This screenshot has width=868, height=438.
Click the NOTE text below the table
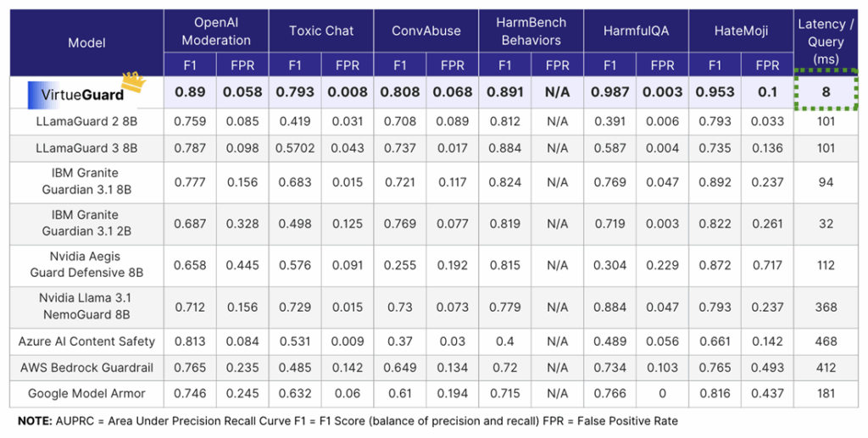point(348,421)
